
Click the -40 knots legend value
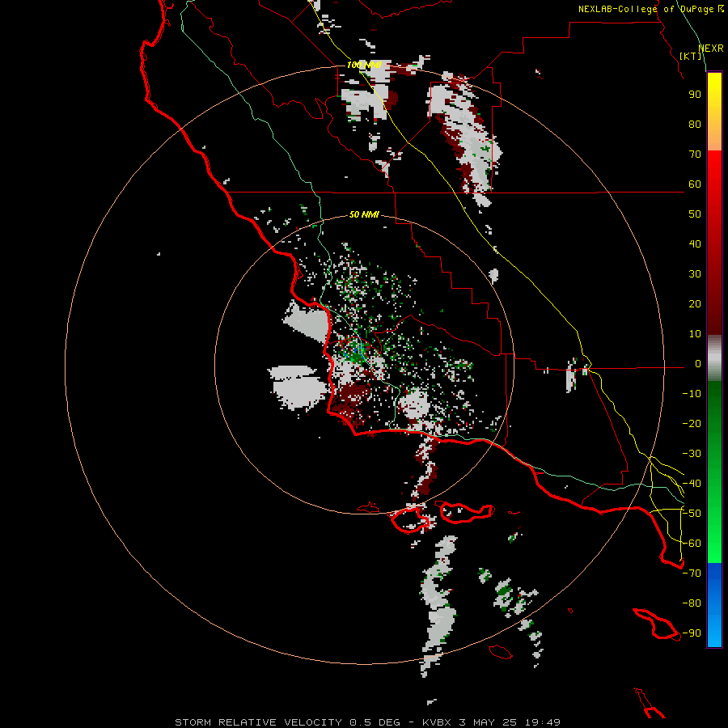(x=692, y=484)
